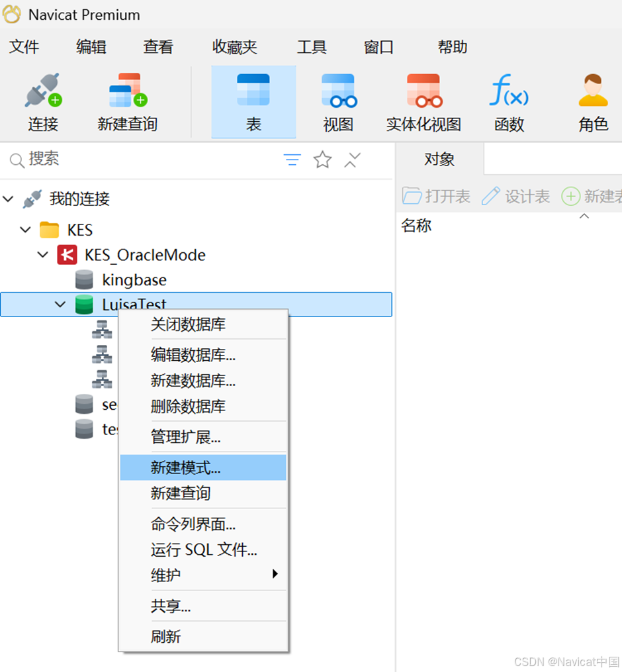Click the first schema icon under LuisaTest
622x672 pixels.
[x=102, y=329]
